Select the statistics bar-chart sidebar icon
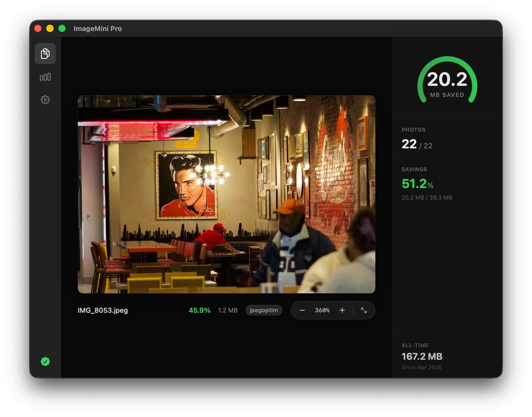 [x=45, y=77]
